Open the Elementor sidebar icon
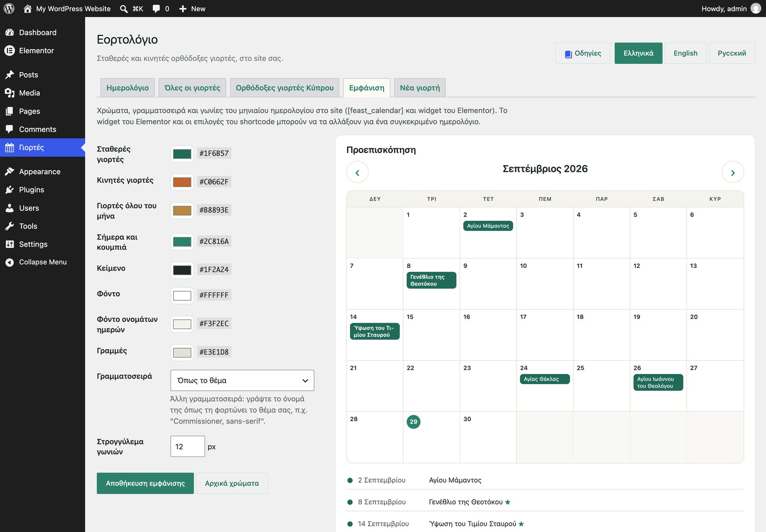 click(10, 51)
